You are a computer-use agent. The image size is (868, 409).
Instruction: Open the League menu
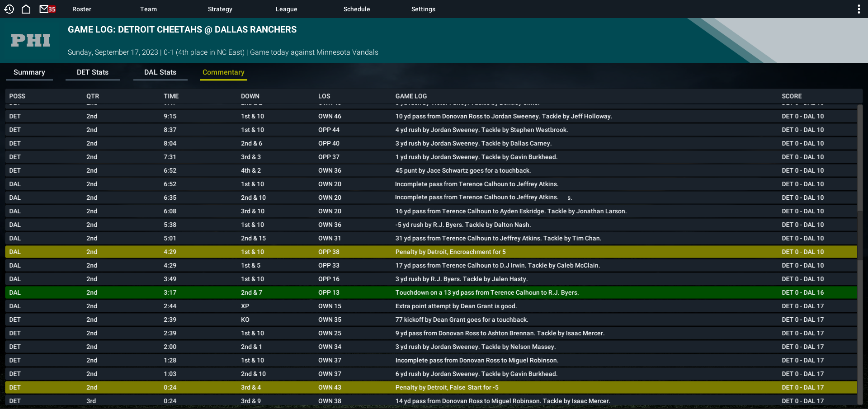pos(287,9)
